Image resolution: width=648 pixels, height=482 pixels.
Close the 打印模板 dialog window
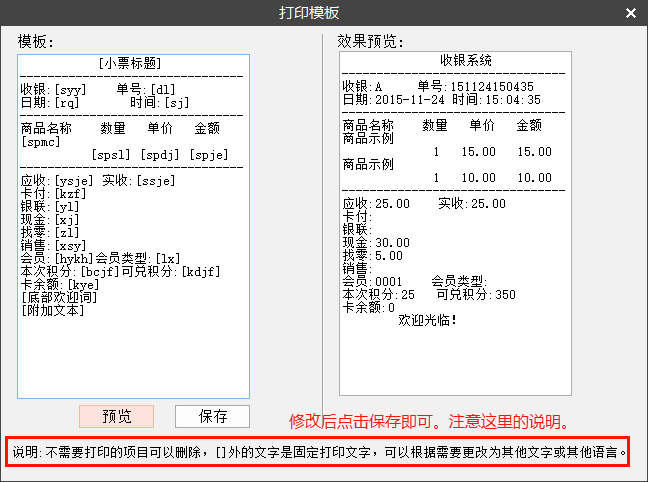click(629, 13)
